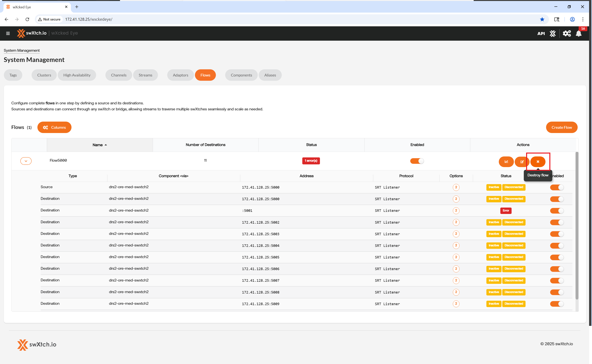Toggle enabled switch for :5001 destination

[557, 211]
